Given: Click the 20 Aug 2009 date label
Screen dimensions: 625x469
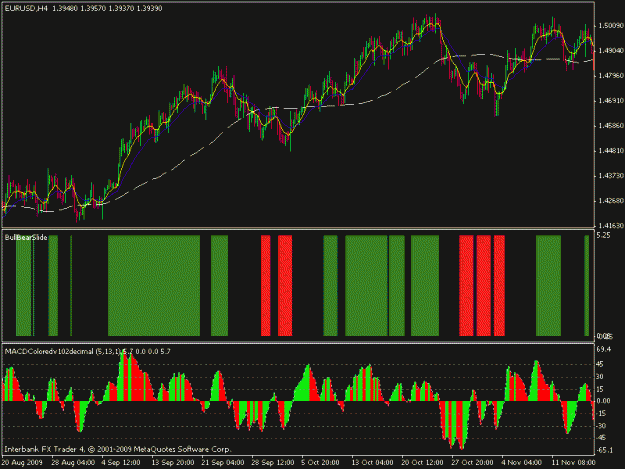Looking at the screenshot, I should [22, 463].
